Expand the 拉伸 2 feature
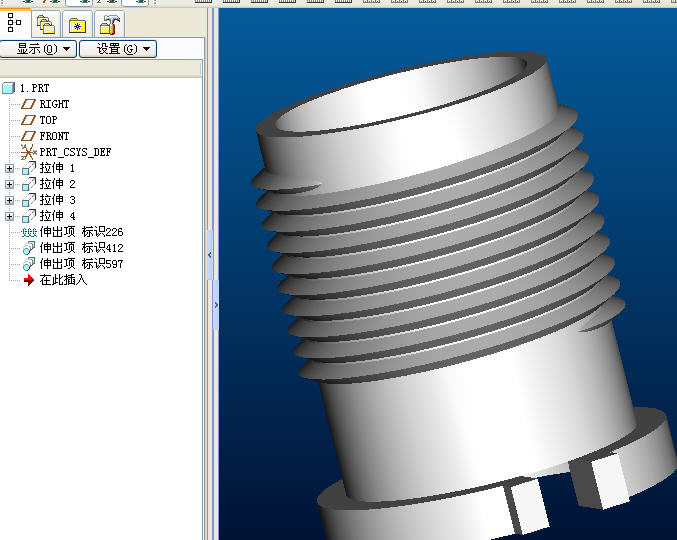This screenshot has width=677, height=540. point(9,184)
